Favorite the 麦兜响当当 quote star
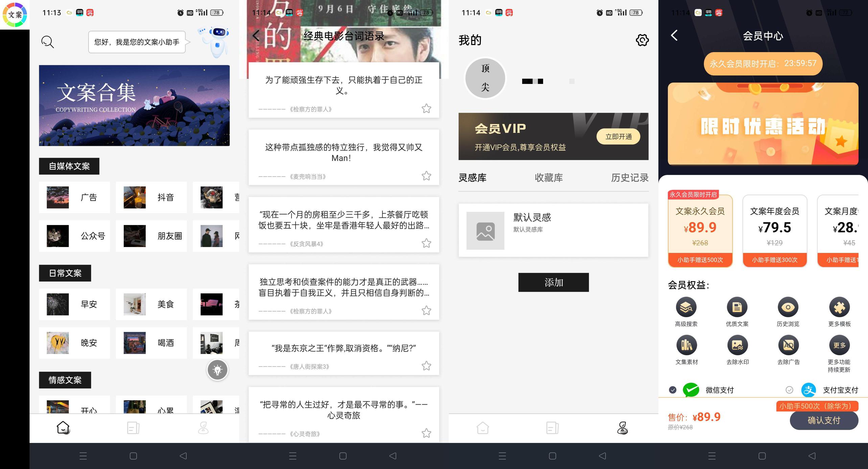The image size is (868, 469). (x=426, y=176)
